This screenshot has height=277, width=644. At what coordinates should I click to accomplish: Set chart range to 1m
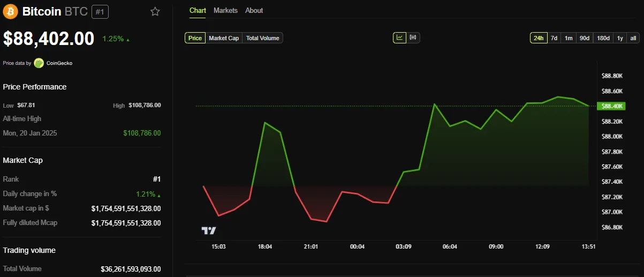coord(569,38)
